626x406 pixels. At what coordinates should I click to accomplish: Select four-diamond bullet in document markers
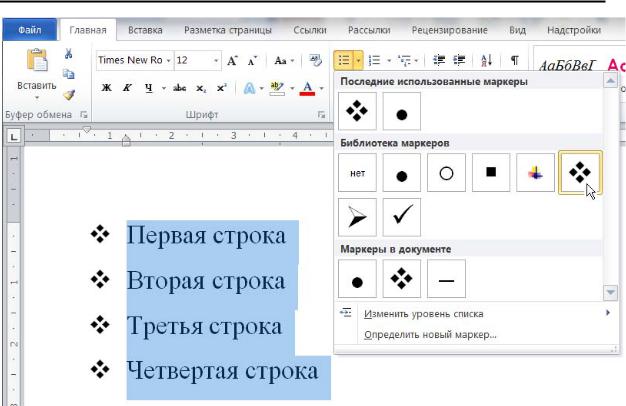click(x=402, y=279)
